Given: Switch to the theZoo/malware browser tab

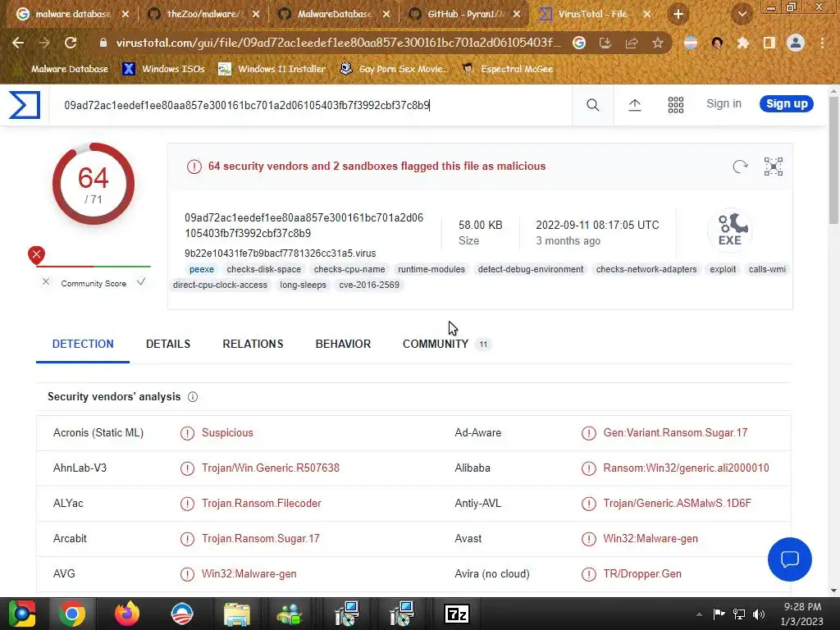Looking at the screenshot, I should pyautogui.click(x=203, y=15).
